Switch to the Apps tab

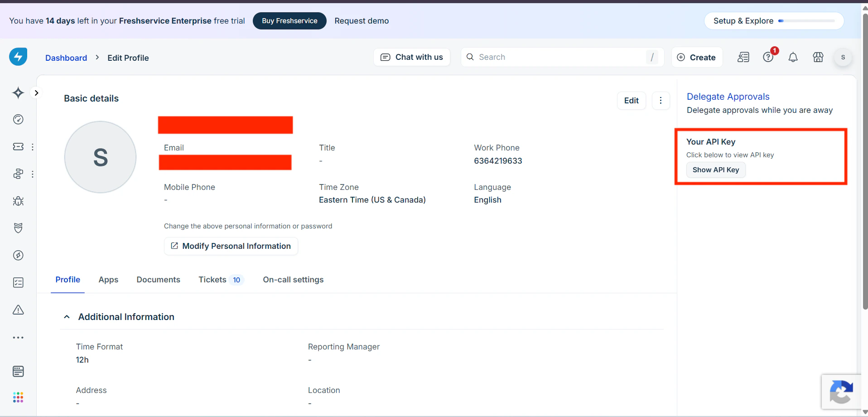click(108, 280)
